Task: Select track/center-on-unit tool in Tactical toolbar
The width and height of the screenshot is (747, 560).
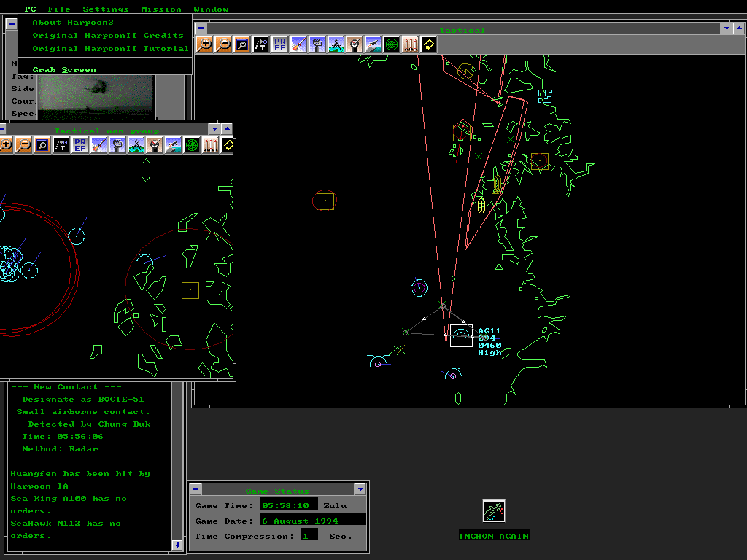Action: click(x=260, y=44)
